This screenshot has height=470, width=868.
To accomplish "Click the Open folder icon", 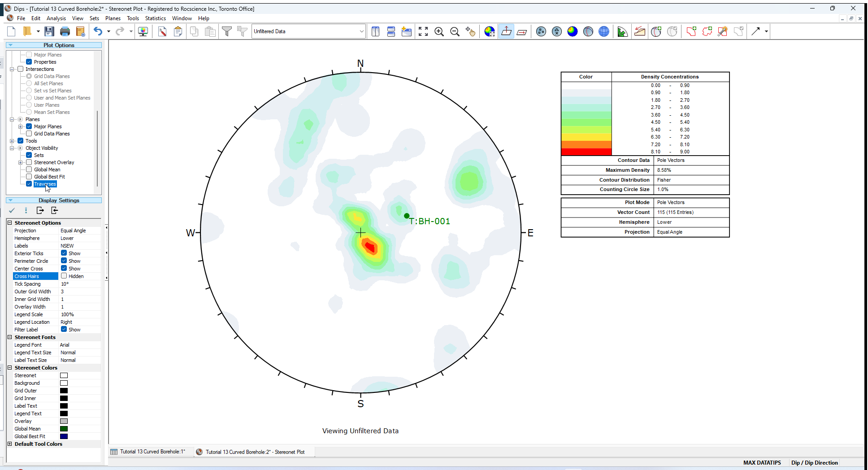I will 27,31.
